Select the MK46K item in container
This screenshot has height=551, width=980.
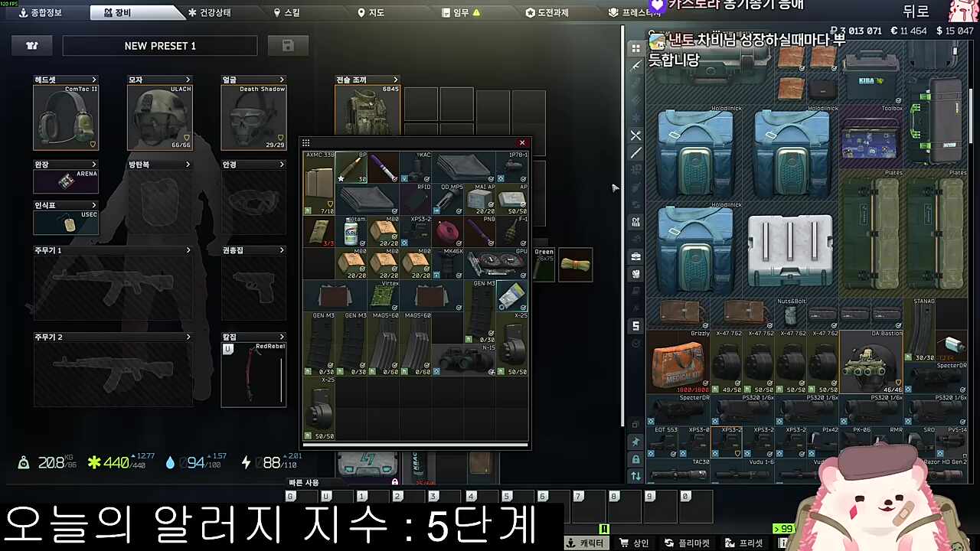pos(448,263)
